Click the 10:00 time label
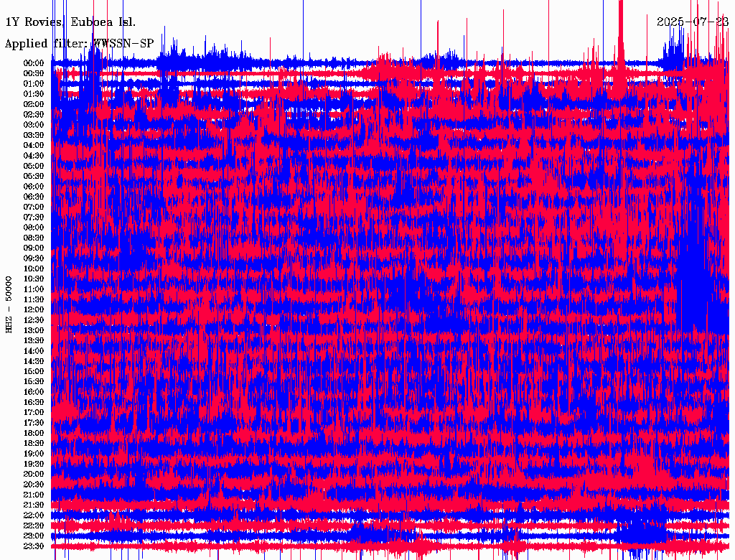This screenshot has width=735, height=560. [34, 269]
